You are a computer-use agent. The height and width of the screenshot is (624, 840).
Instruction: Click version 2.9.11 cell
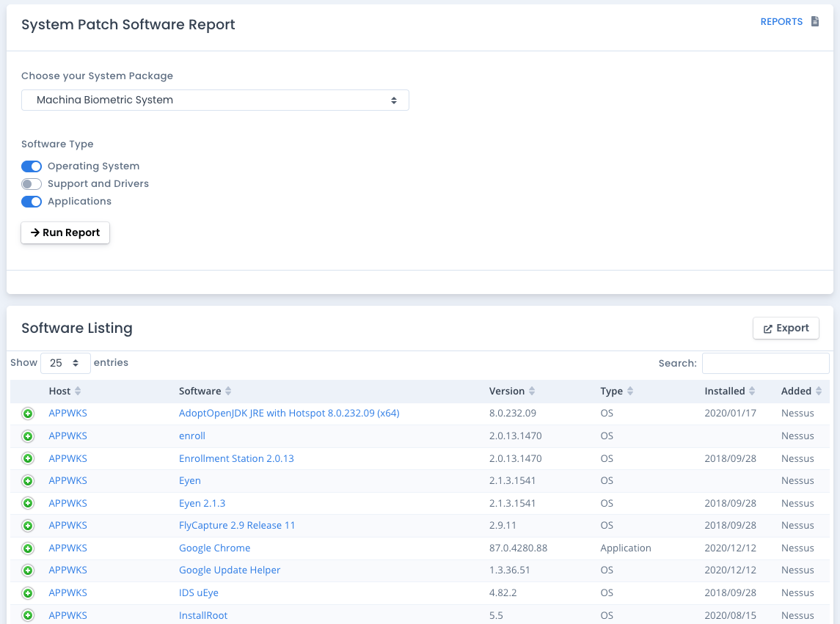tap(503, 526)
